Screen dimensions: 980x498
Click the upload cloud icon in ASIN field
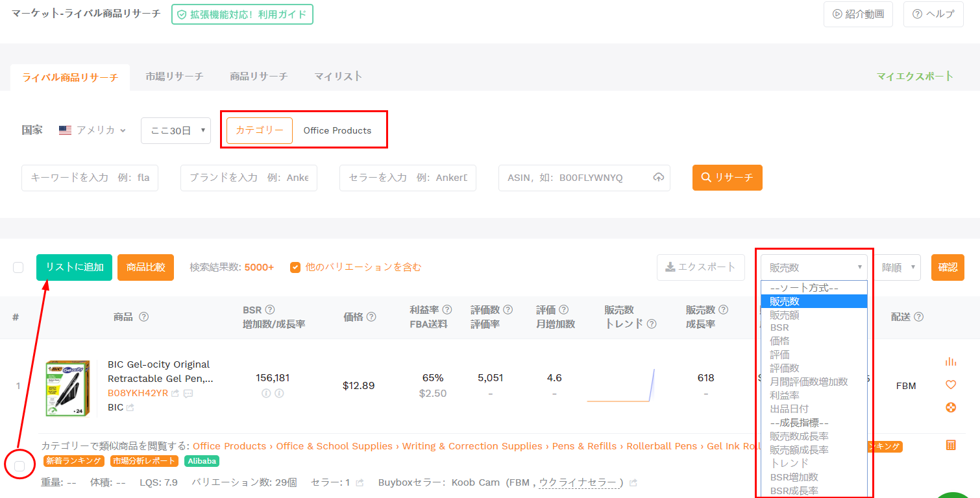pyautogui.click(x=658, y=178)
